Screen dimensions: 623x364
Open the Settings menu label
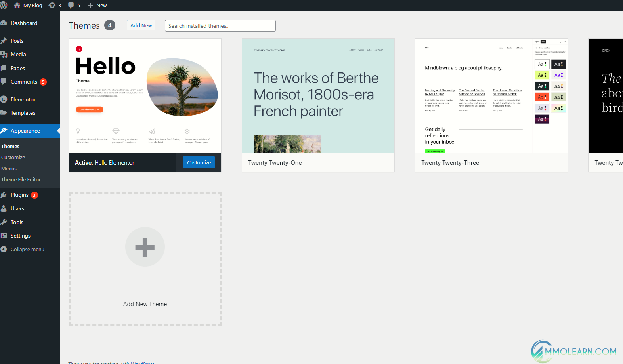coord(21,236)
